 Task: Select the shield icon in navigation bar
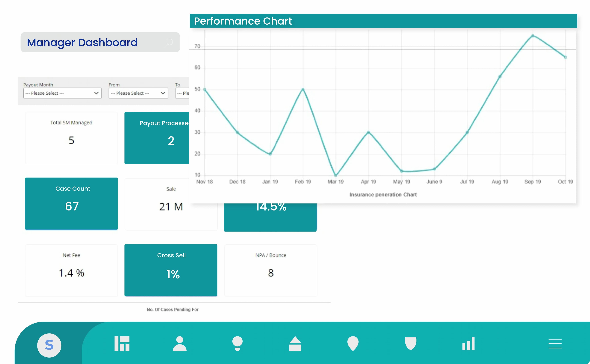pos(411,343)
